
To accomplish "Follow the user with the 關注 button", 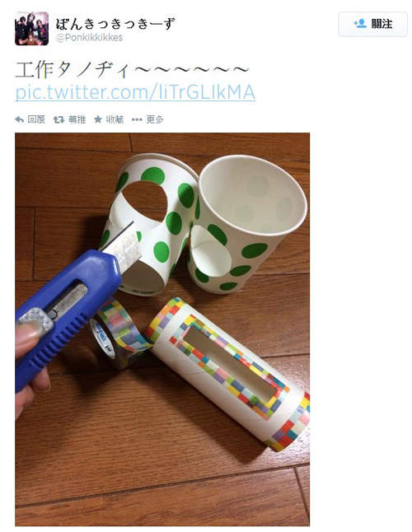I will coord(373,24).
